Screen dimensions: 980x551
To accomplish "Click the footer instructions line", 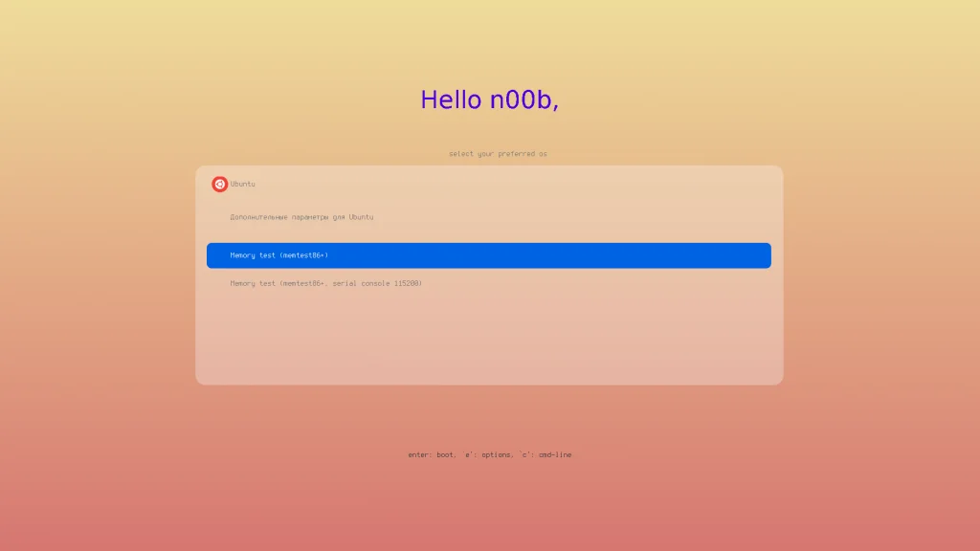I will click(489, 454).
